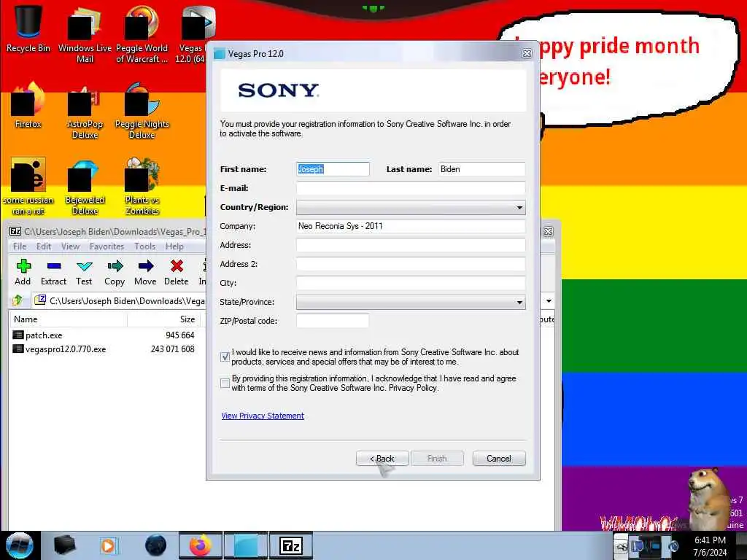
Task: Toggle receive news from Sony checkbox
Action: pyautogui.click(x=225, y=357)
